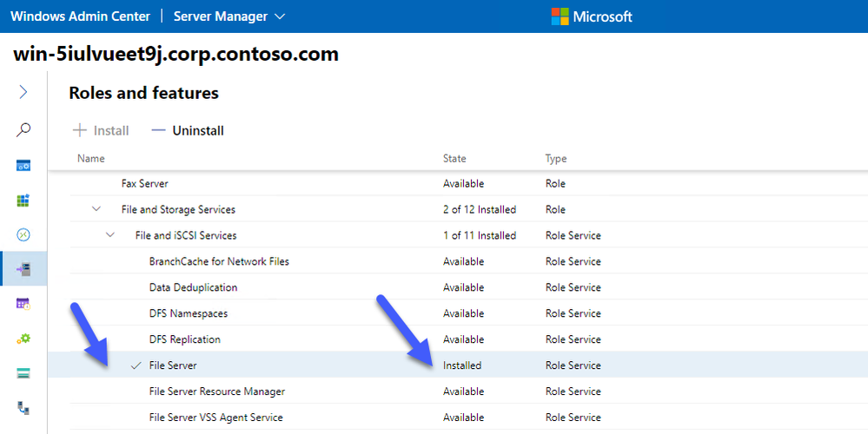
Task: Open Remote Desktop tool (blue circle icon)
Action: [x=23, y=235]
